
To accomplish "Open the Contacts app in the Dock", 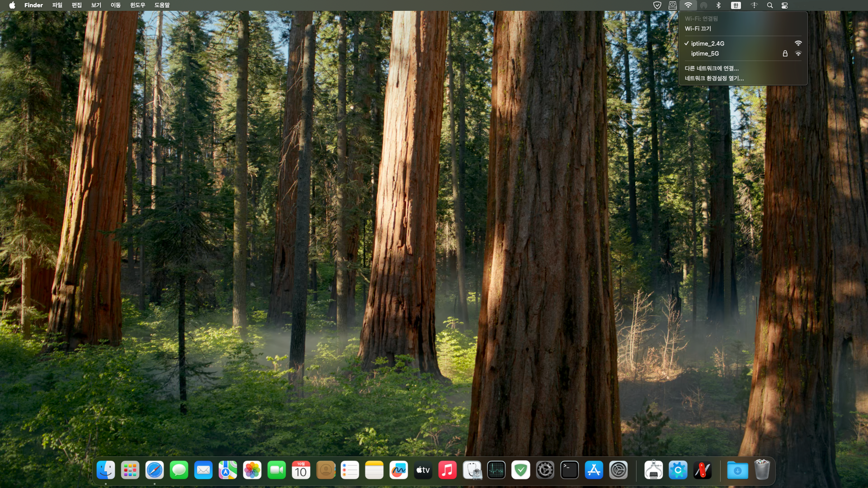I will (325, 470).
